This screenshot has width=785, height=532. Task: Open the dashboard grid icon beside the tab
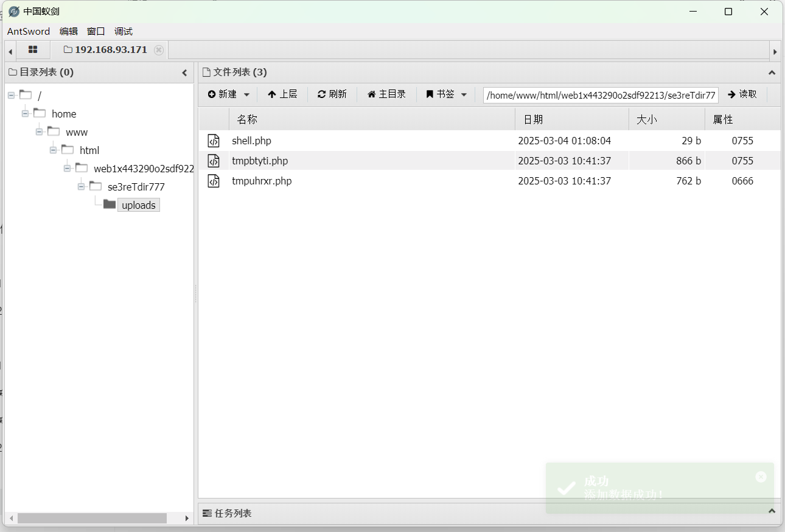click(33, 50)
